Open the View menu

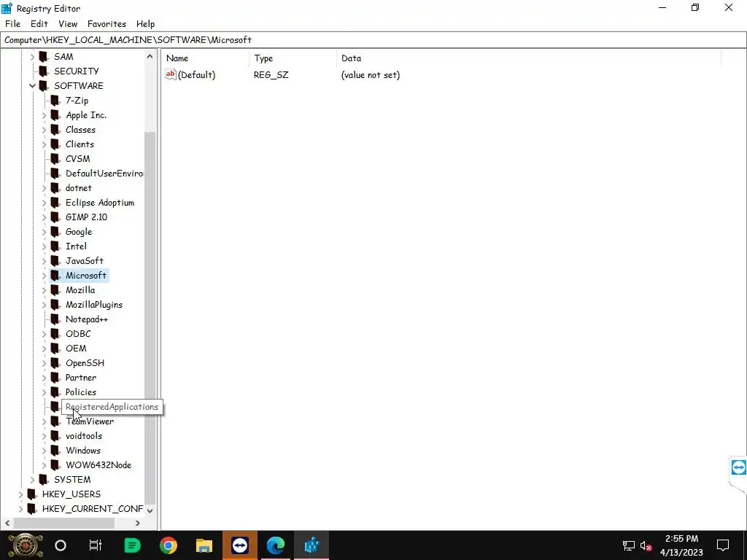click(68, 24)
